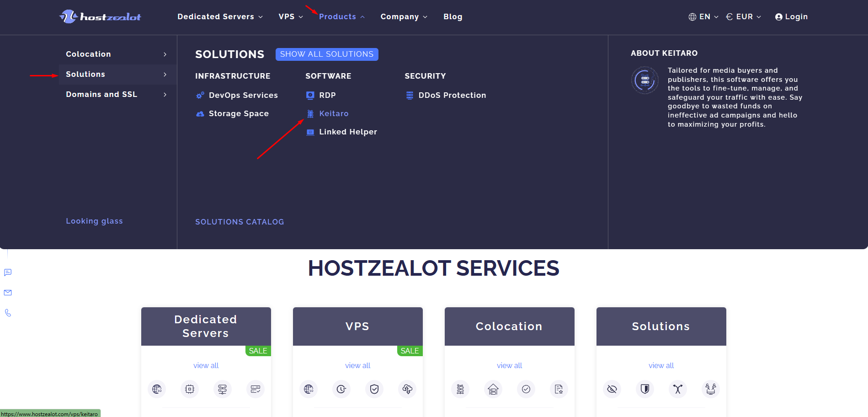The height and width of the screenshot is (417, 868).
Task: Click view all under Solutions
Action: click(661, 365)
